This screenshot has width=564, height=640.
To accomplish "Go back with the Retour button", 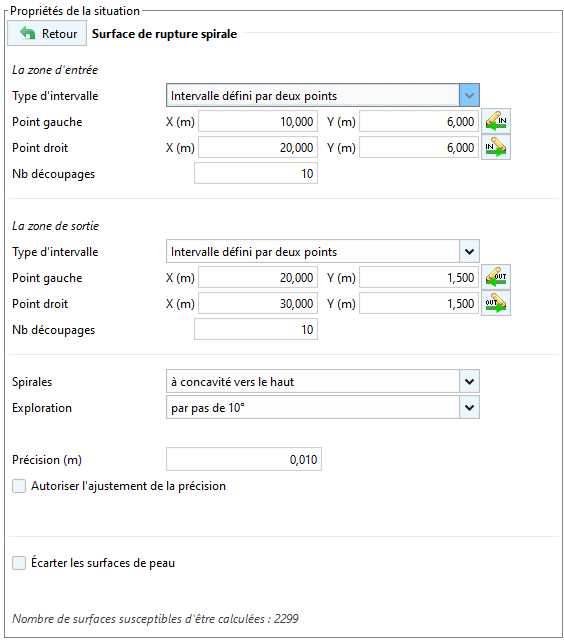I will [x=47, y=33].
